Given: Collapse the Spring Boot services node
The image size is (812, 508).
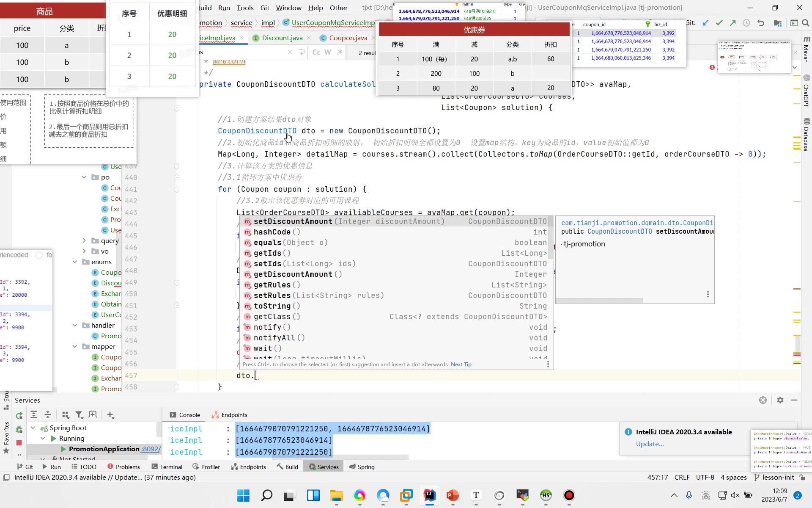Looking at the screenshot, I should pyautogui.click(x=33, y=428).
